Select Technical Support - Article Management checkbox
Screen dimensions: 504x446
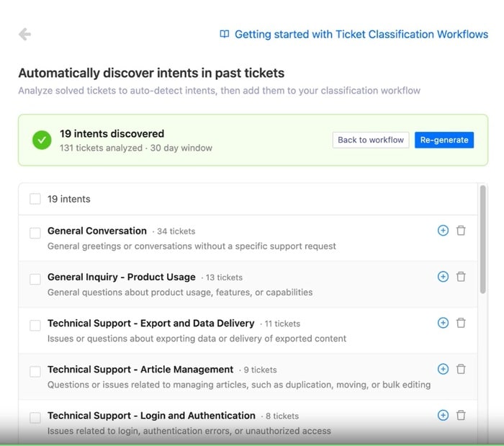pyautogui.click(x=35, y=371)
